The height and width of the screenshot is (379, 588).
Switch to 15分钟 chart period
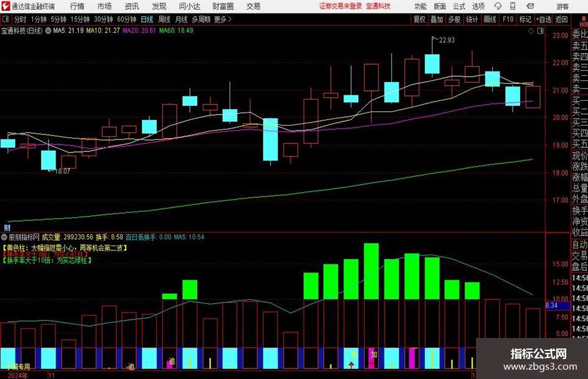80,19
